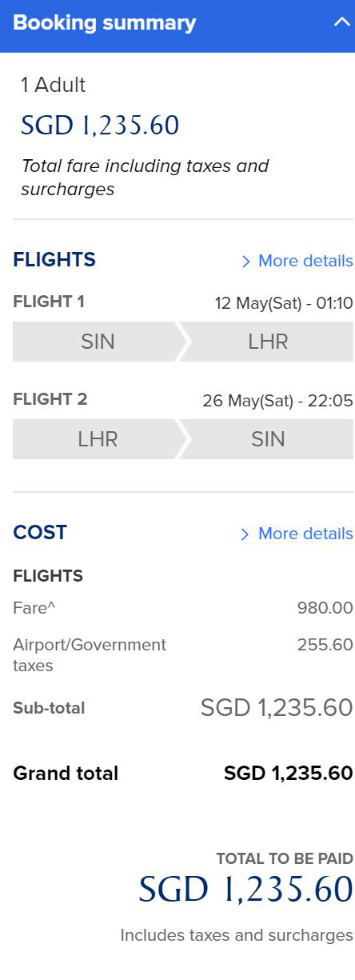This screenshot has height=980, width=355.
Task: Click the COST section heading
Action: click(x=40, y=533)
